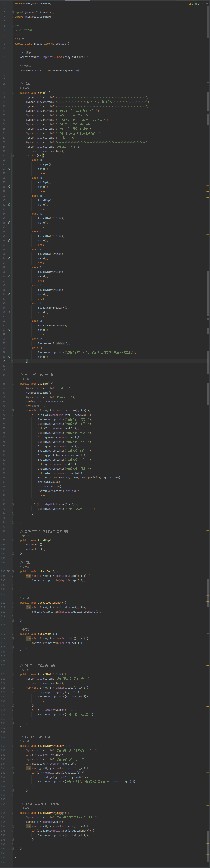Fold the fountEmp() method
This screenshot has height=868, width=210.
13,540
